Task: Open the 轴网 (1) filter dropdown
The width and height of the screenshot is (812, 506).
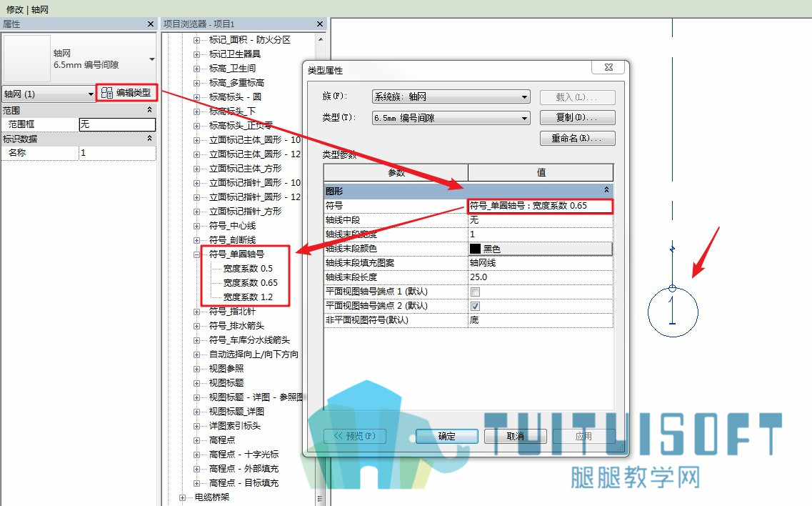Action: pyautogui.click(x=49, y=94)
